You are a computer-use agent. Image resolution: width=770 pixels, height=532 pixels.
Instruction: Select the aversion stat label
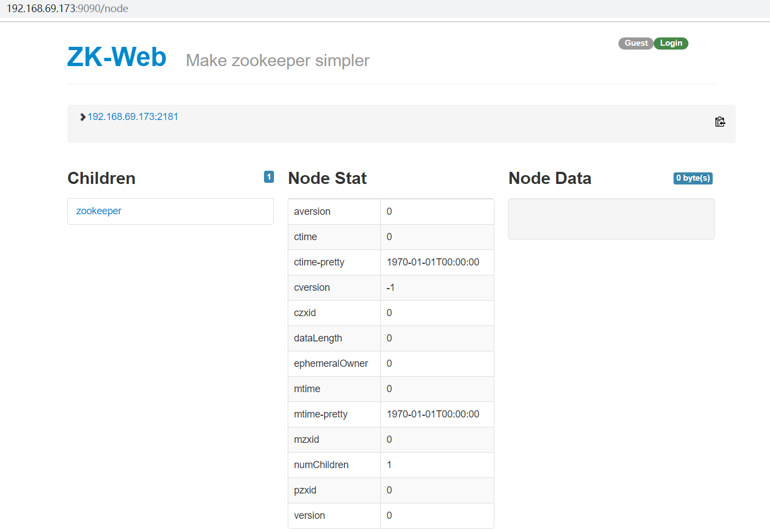(312, 211)
